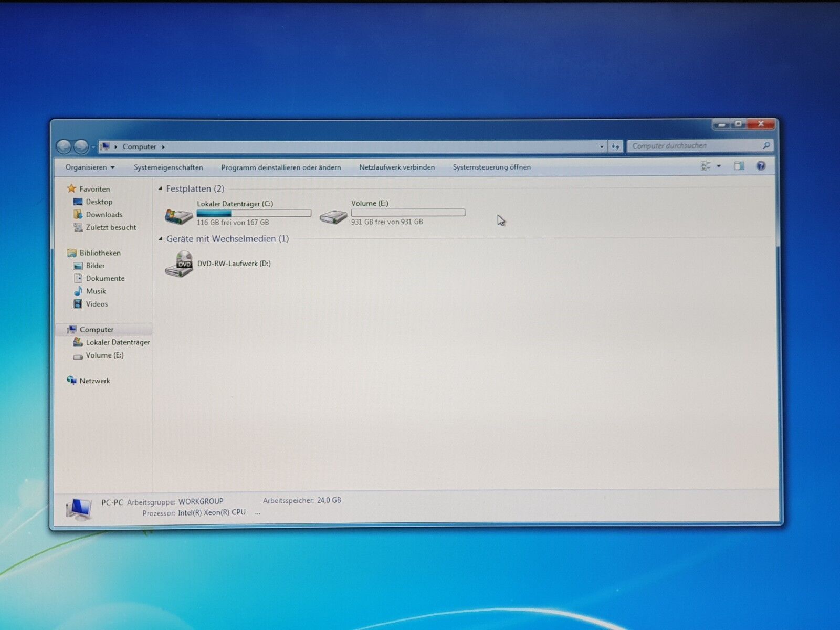Image resolution: width=840 pixels, height=630 pixels.
Task: Click Programm deinstallieren oder ändern
Action: pos(281,167)
